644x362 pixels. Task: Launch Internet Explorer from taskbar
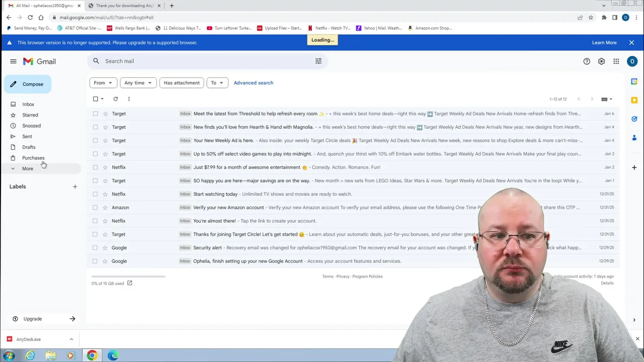click(x=30, y=355)
